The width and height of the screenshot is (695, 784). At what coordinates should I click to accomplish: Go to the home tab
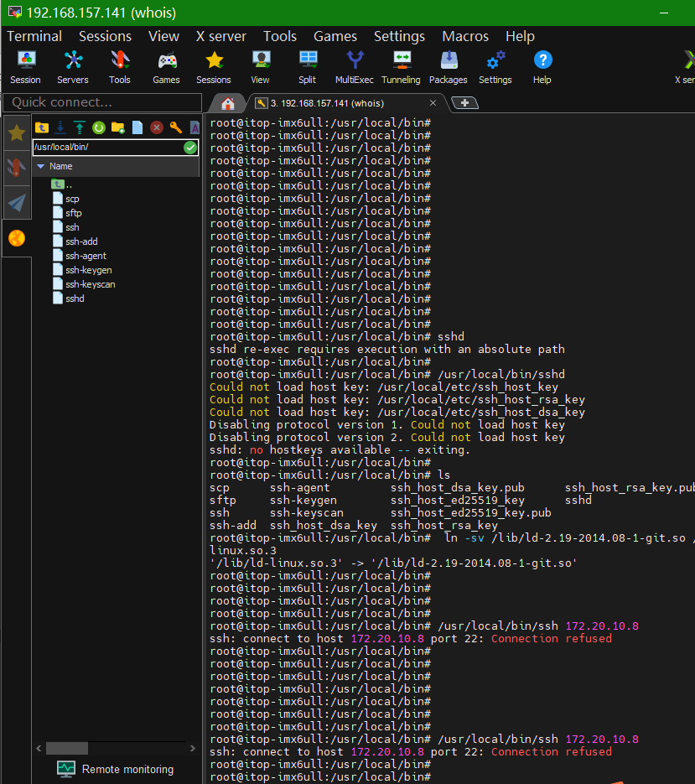click(228, 103)
